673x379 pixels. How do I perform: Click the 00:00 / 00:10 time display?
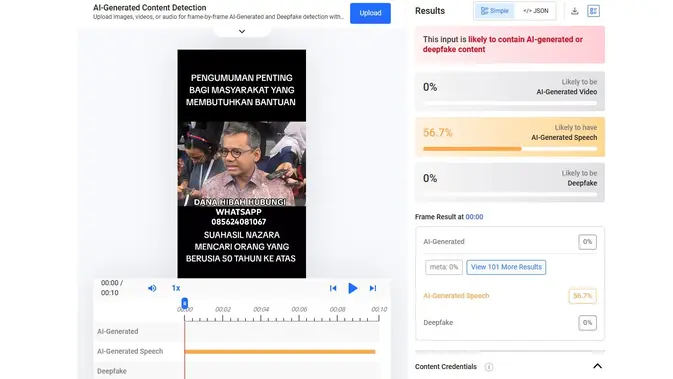coord(112,288)
